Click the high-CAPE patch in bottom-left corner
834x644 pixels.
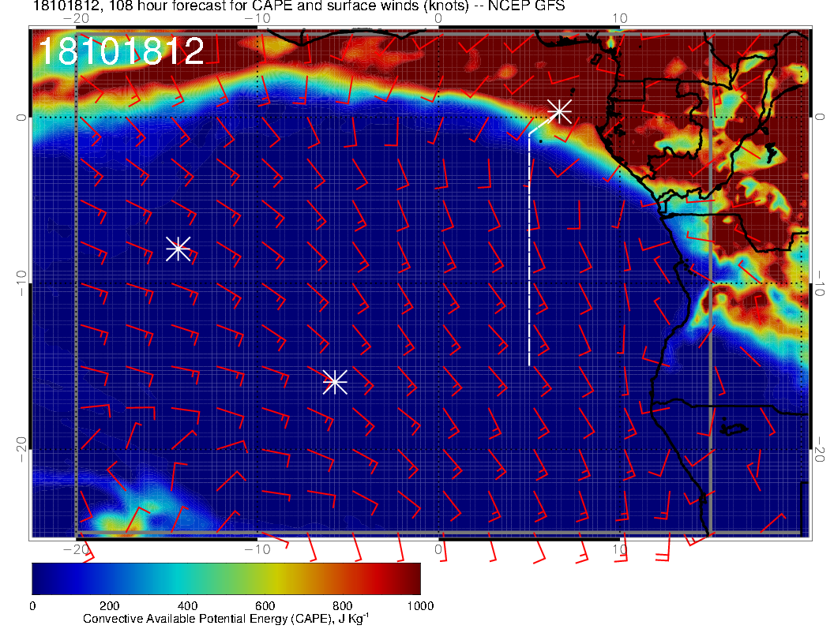pyautogui.click(x=118, y=509)
